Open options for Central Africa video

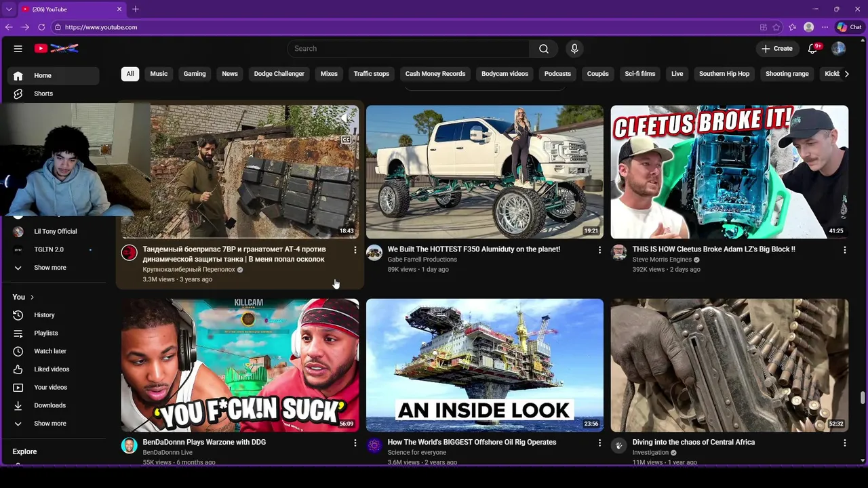coord(844,443)
